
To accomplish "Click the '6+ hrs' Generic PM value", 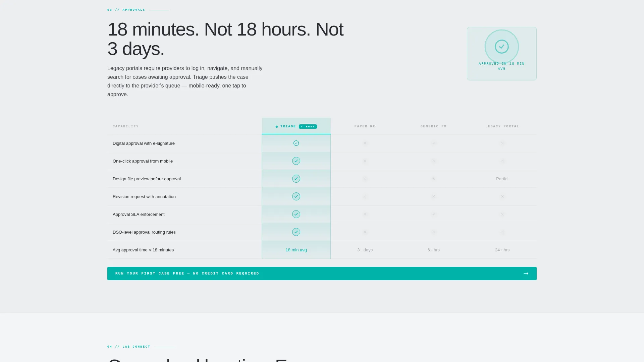I will click(433, 250).
